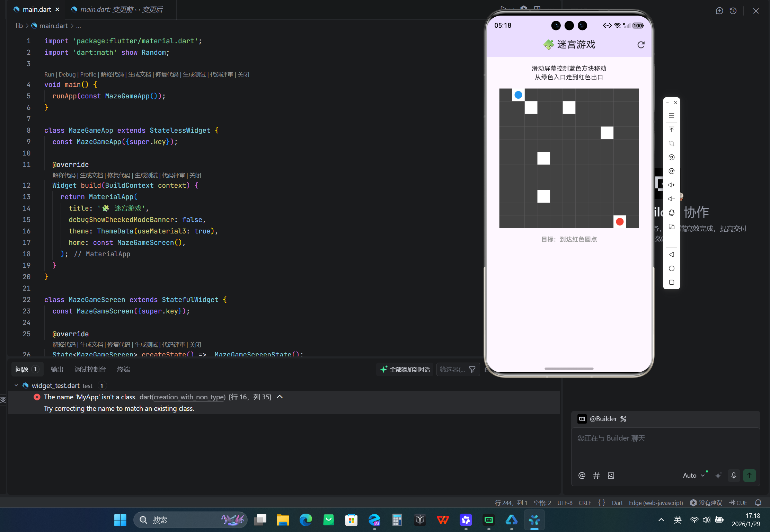Image resolution: width=770 pixels, height=532 pixels.
Task: Switch to the 调试控制台 tab
Action: point(90,370)
